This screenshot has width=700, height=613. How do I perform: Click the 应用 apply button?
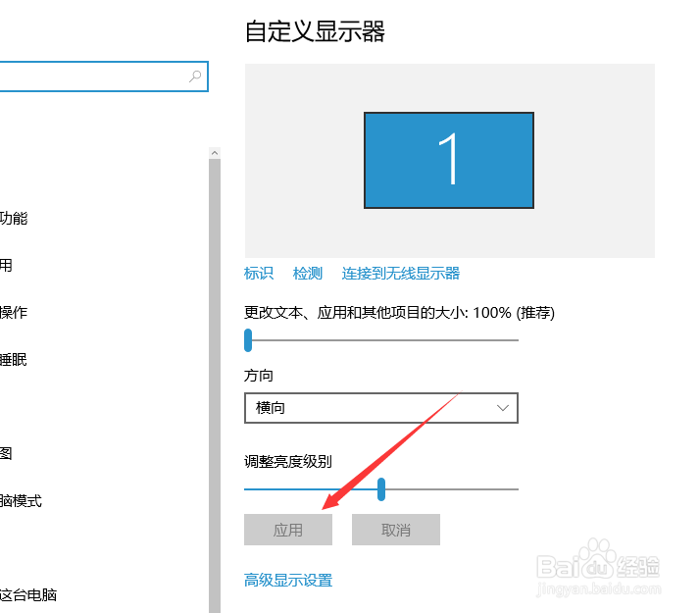click(x=288, y=530)
